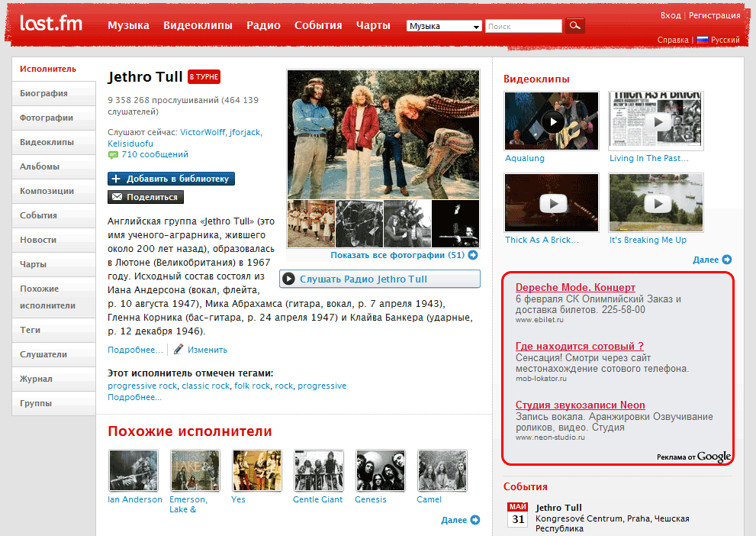This screenshot has height=536, width=756.
Task: Open listener Kelisiduofu profile
Action: pos(130,144)
